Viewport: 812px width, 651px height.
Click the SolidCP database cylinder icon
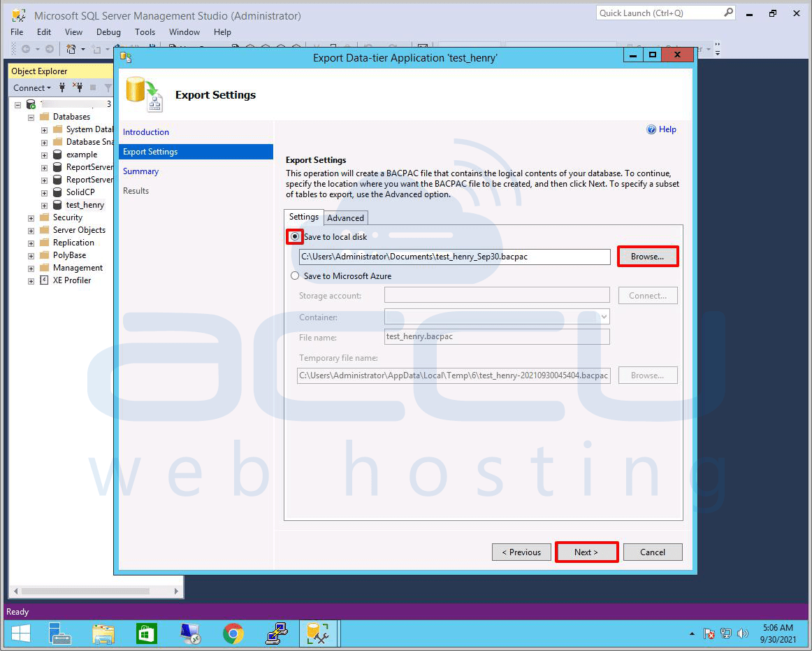click(x=57, y=192)
